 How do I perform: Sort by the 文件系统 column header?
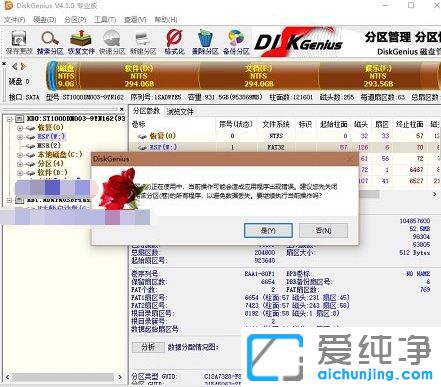click(x=276, y=124)
